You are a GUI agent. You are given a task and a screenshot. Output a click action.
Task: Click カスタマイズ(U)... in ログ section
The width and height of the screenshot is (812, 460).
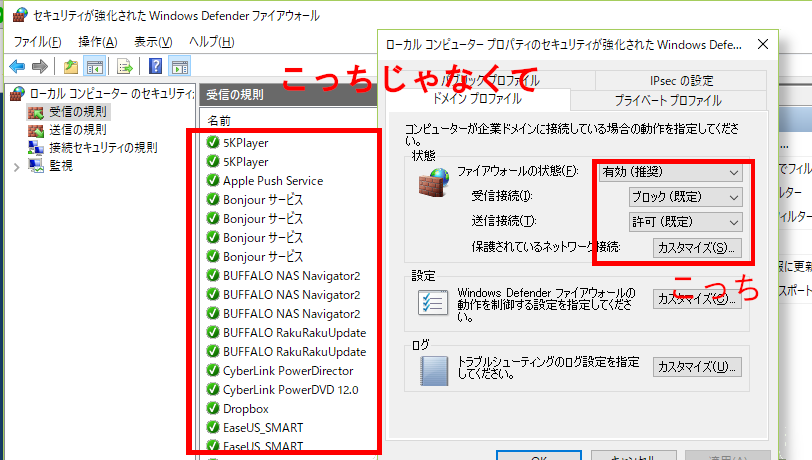tap(697, 367)
